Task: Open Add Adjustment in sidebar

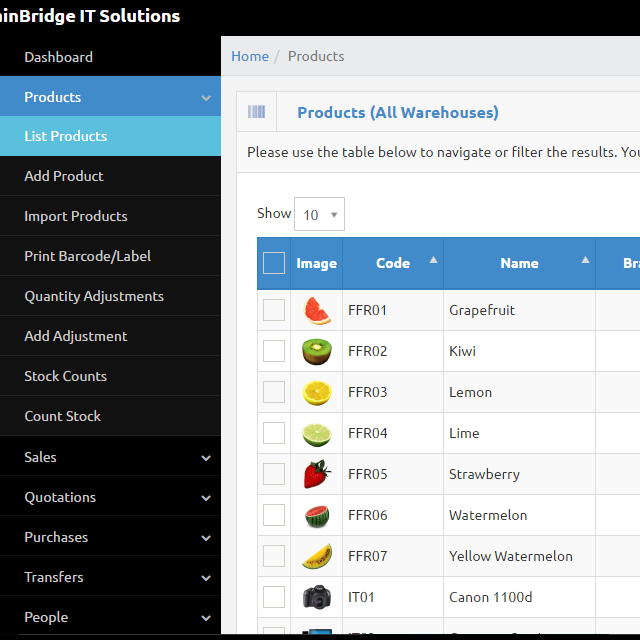Action: click(x=110, y=336)
